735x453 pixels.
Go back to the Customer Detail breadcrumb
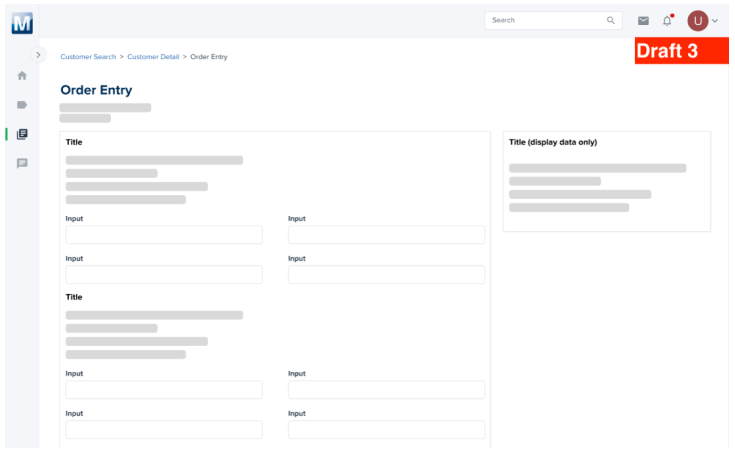(x=153, y=57)
